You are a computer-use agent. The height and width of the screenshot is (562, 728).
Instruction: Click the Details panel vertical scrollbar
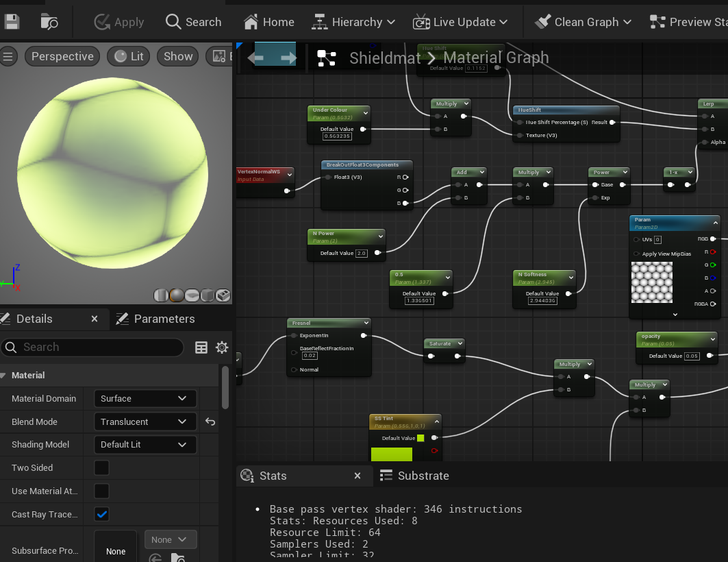pyautogui.click(x=225, y=388)
